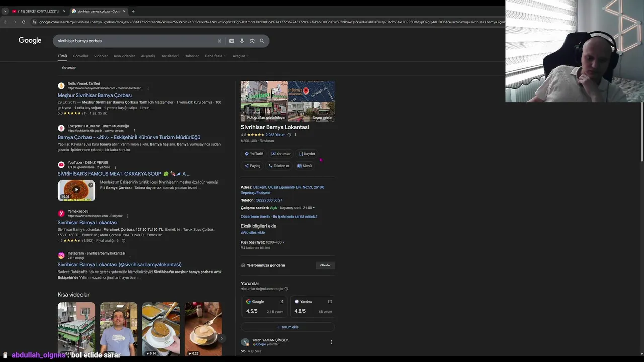Open Yandex reviews card external link
Viewport: 644px width, 362px height.
pyautogui.click(x=330, y=302)
